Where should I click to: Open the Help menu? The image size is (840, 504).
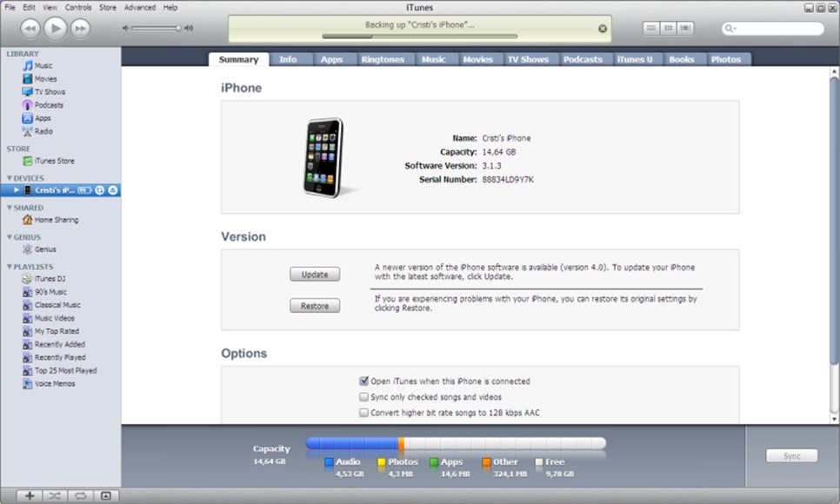tap(170, 8)
